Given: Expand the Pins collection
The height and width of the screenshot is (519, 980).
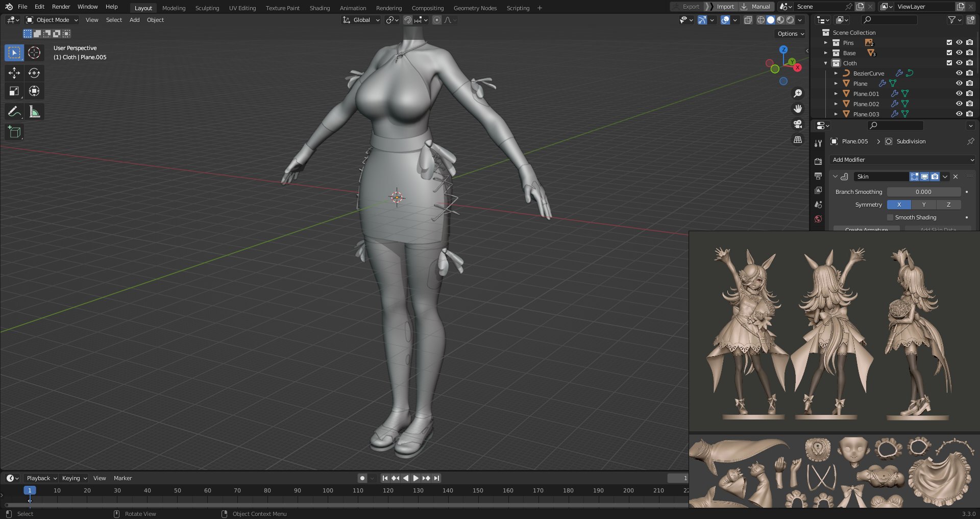Looking at the screenshot, I should [x=825, y=43].
